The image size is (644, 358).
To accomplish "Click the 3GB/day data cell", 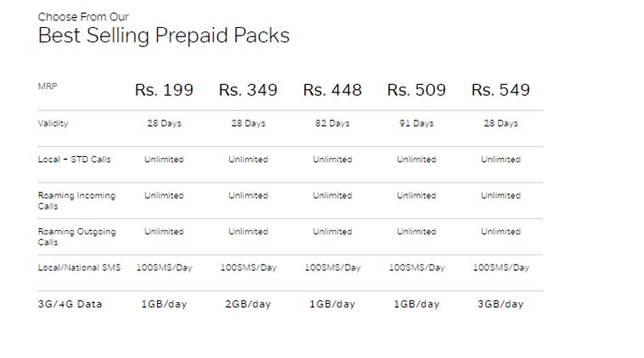I will [x=501, y=304].
